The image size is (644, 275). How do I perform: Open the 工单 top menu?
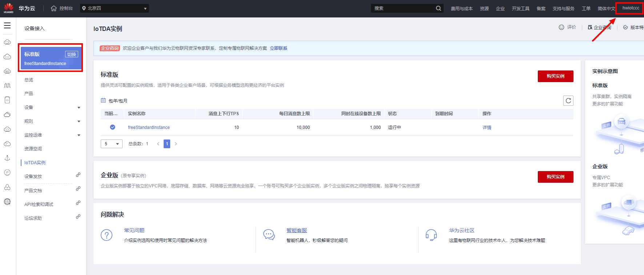[x=586, y=8]
